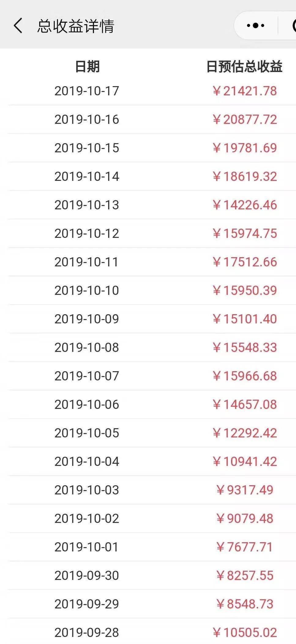Screen dimensions: 296x644
Task: Tap the ¥8548.73 earnings amount
Action: coord(245,604)
